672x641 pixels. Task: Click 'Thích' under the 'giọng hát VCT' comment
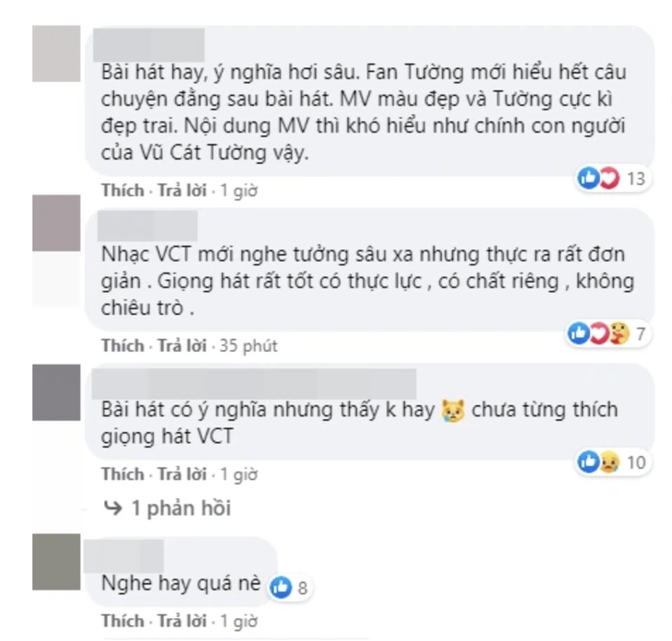(x=122, y=474)
